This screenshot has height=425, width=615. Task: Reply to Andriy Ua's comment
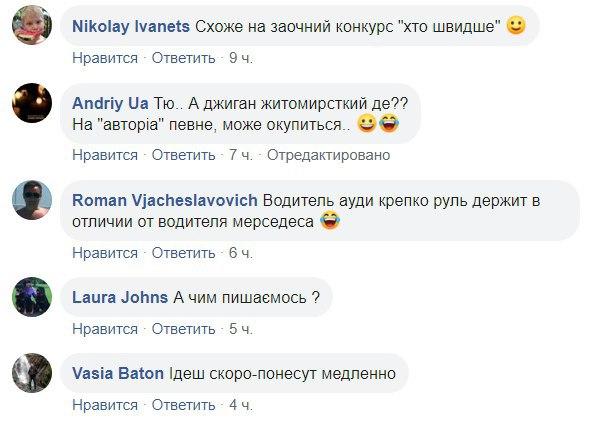pos(185,155)
